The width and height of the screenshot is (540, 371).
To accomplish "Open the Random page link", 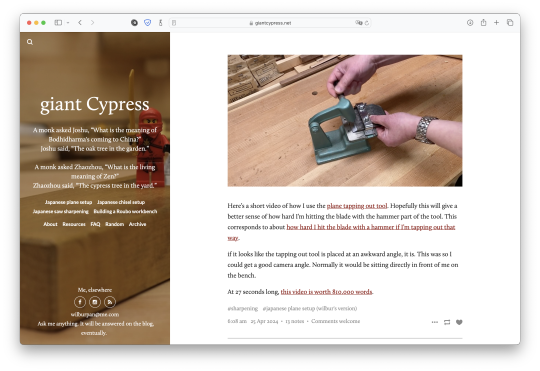I will tap(114, 224).
